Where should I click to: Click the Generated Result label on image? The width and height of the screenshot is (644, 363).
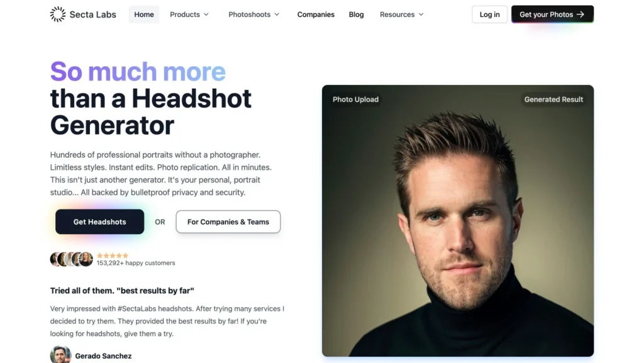553,99
